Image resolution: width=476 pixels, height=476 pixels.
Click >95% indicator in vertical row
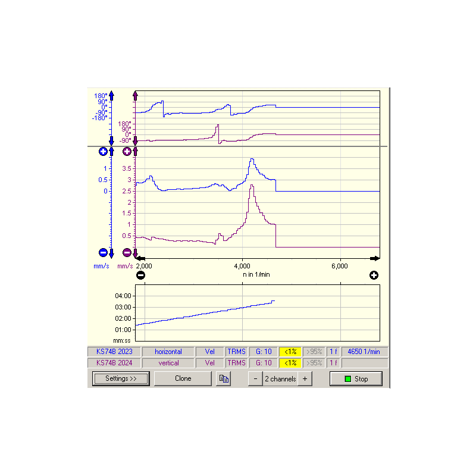(x=314, y=363)
